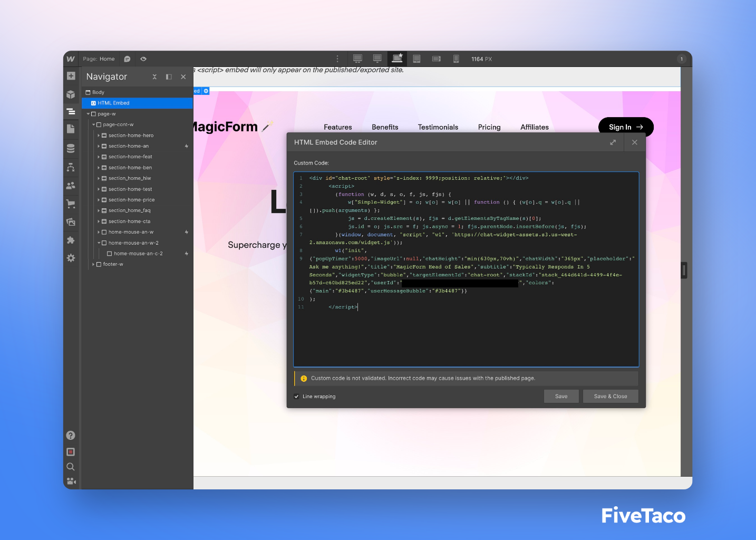Click the notification badge showing 1
756x540 pixels.
[x=682, y=59]
